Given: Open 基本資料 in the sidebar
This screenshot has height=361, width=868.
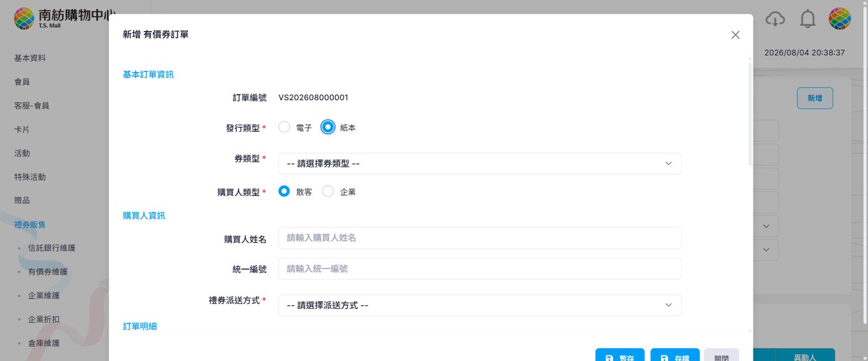Looking at the screenshot, I should coord(30,58).
